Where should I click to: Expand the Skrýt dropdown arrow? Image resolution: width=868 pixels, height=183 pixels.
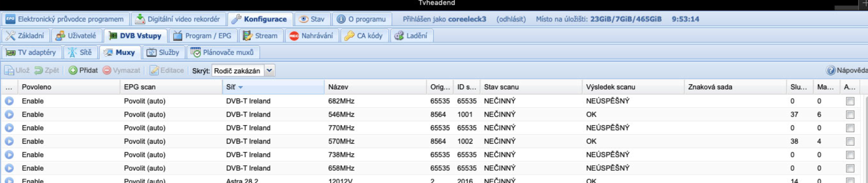point(270,70)
